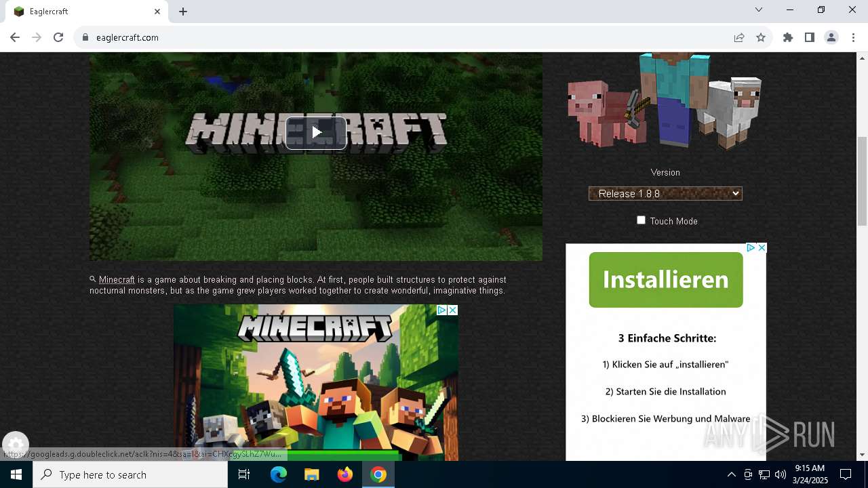
Task: Click the browser Forward arrow
Action: click(37, 37)
